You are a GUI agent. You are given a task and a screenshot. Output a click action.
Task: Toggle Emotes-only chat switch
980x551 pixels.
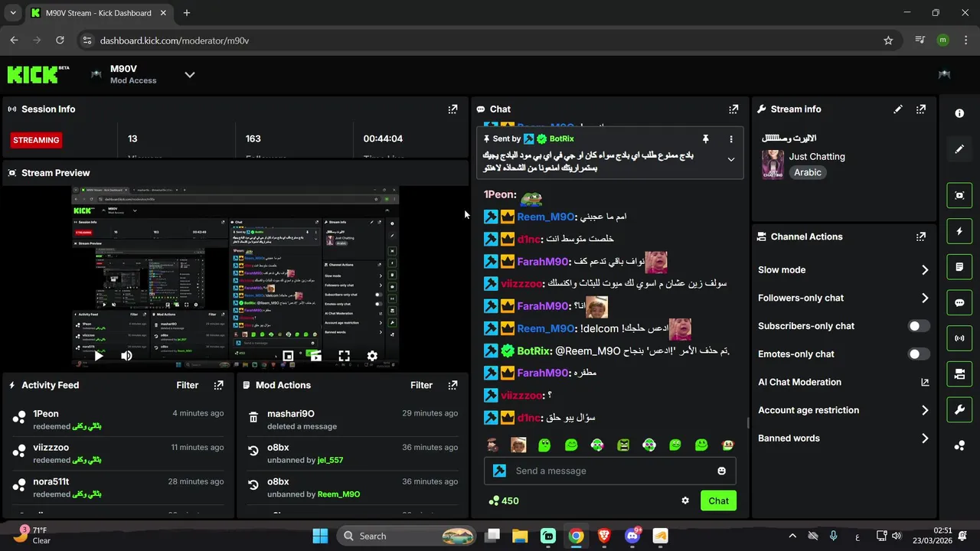pyautogui.click(x=919, y=354)
